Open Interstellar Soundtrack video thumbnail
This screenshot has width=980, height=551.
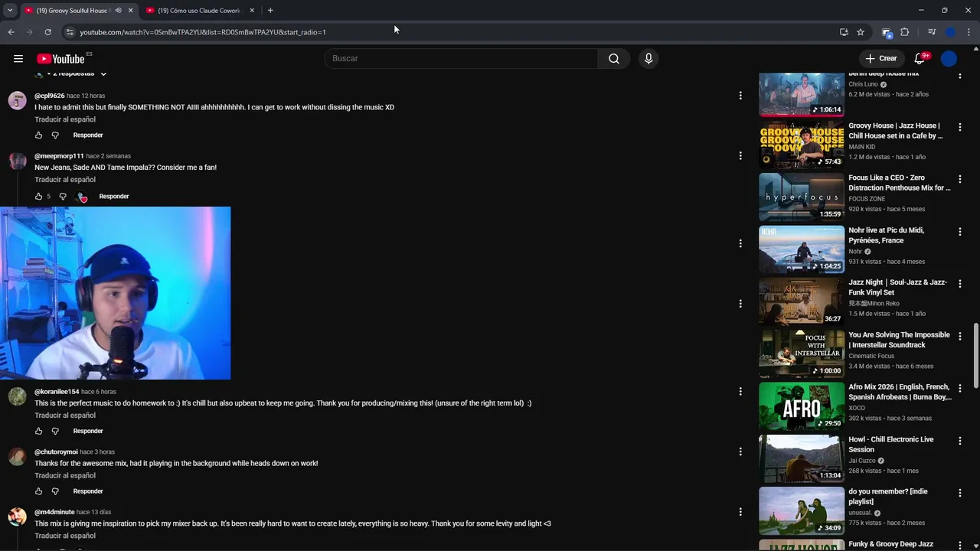tap(802, 354)
